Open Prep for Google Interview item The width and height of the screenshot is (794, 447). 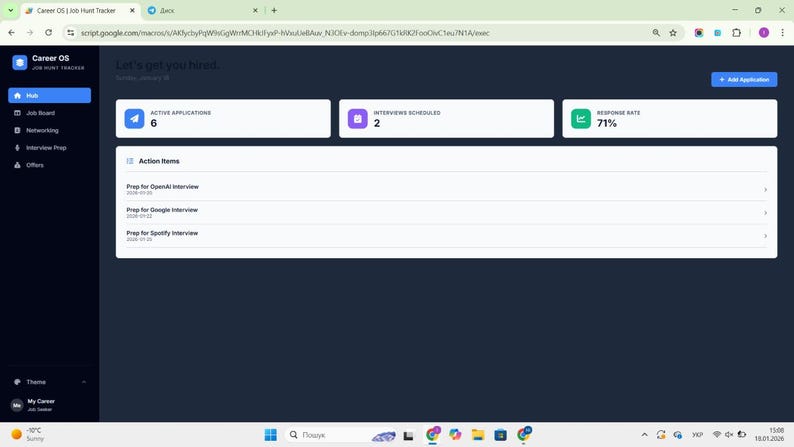446,213
